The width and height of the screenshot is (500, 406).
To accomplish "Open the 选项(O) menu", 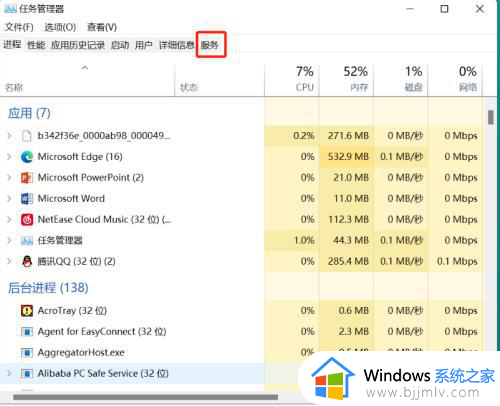I will 60,27.
